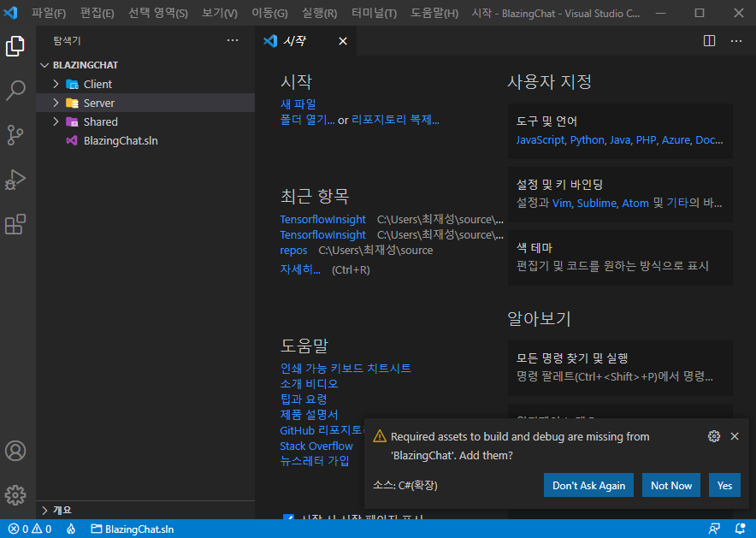756x538 pixels.
Task: Click the 소개 비디오 link
Action: click(x=309, y=384)
